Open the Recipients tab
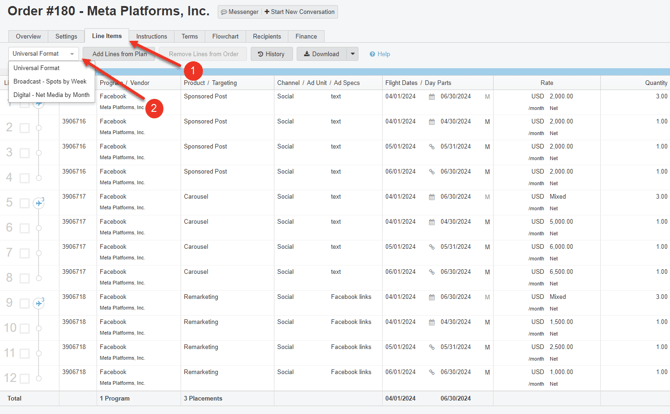The width and height of the screenshot is (670, 414). (x=267, y=36)
